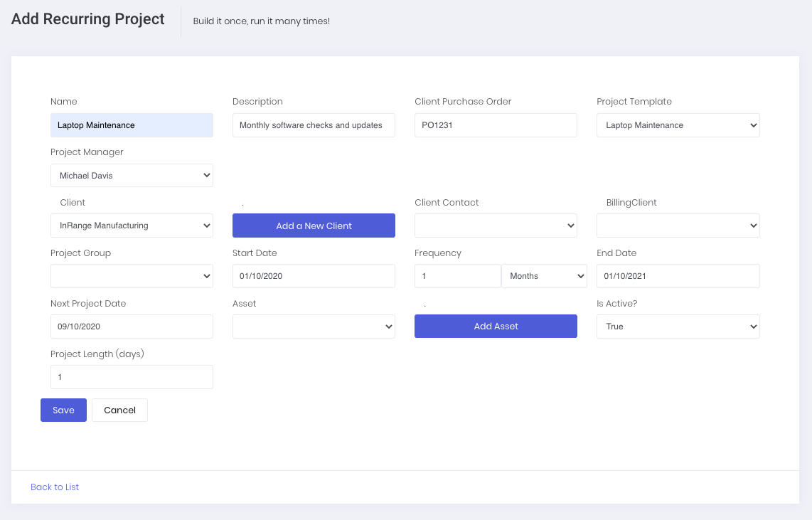Open the BillingClient dropdown

(x=677, y=225)
